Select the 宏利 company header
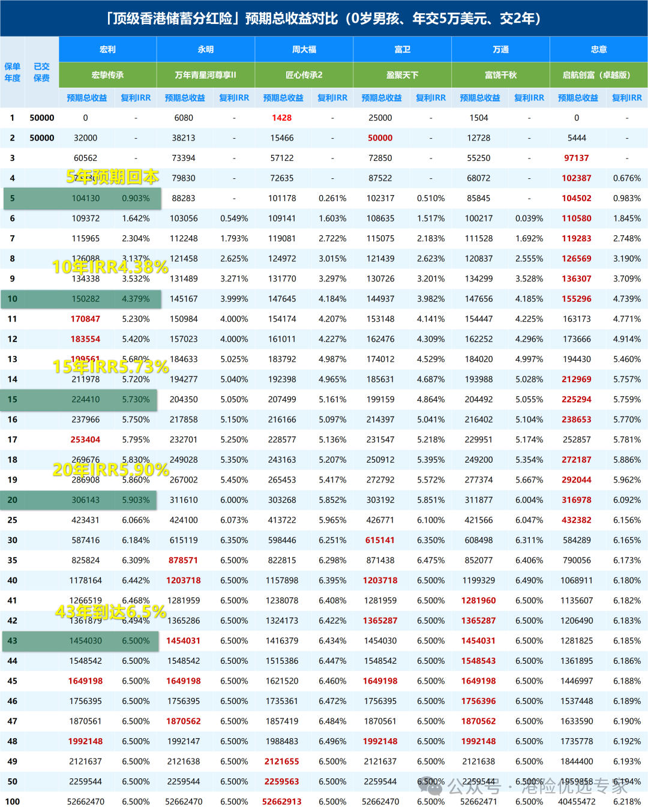 coord(107,49)
